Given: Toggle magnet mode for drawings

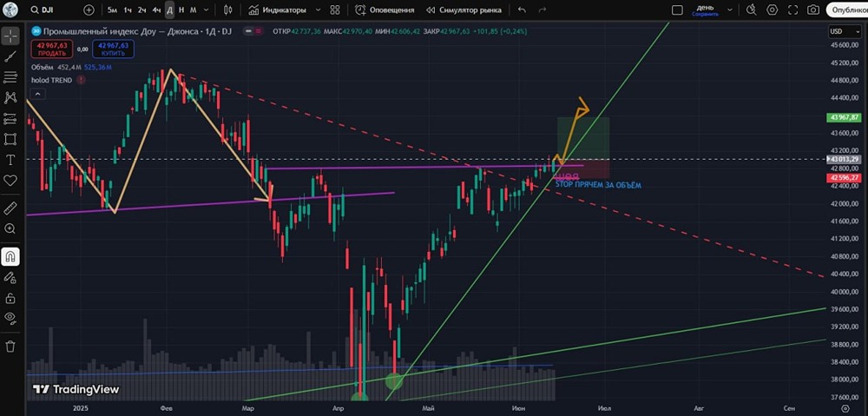Looking at the screenshot, I should [10, 256].
